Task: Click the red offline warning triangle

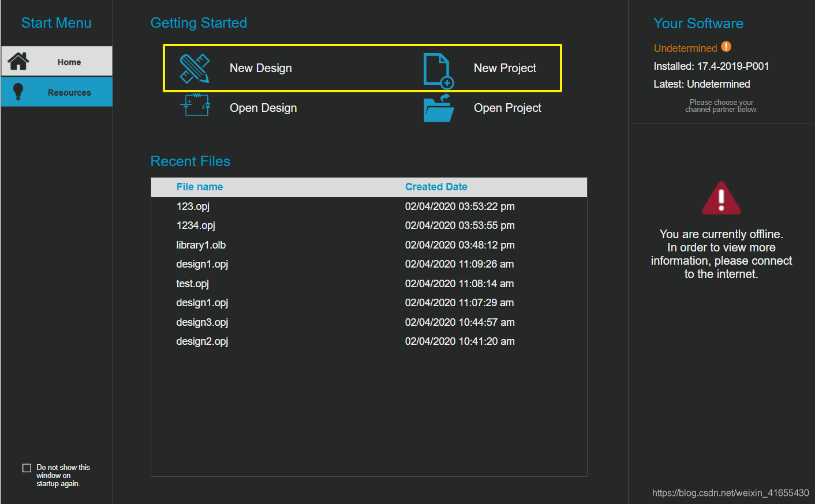Action: (721, 198)
